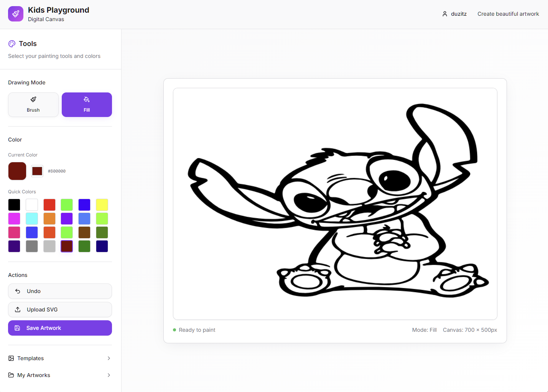Click the Undo button
The image size is (548, 392).
60,291
